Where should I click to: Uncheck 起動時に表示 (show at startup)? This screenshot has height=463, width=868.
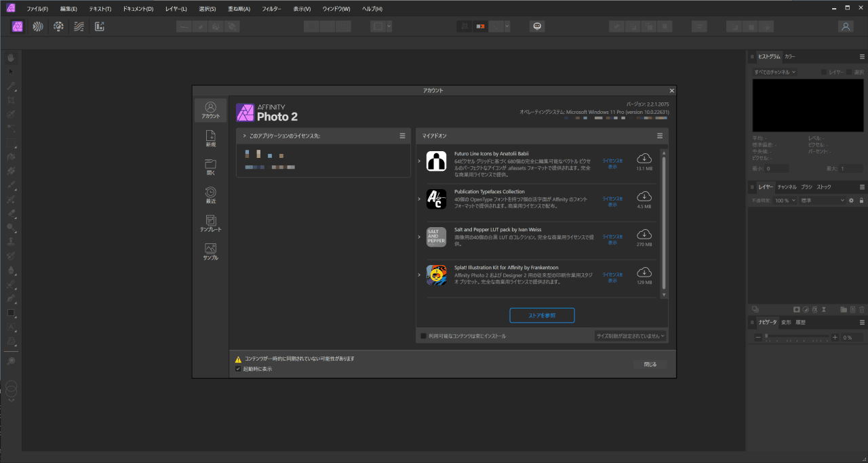pyautogui.click(x=238, y=369)
